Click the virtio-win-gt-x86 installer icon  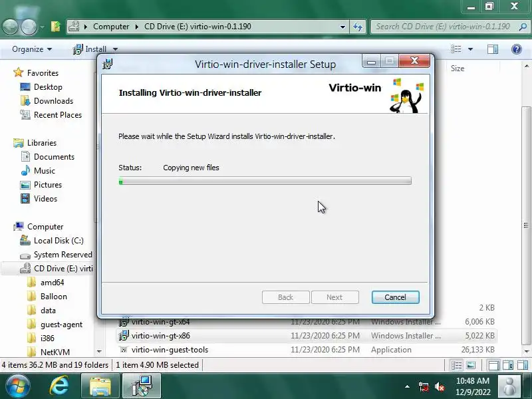tap(124, 336)
